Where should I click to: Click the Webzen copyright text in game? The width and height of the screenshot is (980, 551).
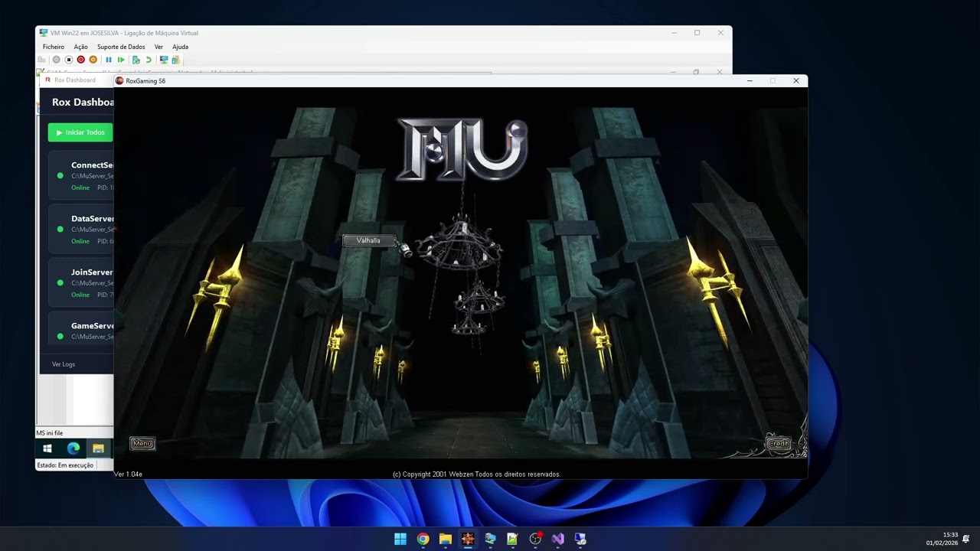[x=476, y=474]
